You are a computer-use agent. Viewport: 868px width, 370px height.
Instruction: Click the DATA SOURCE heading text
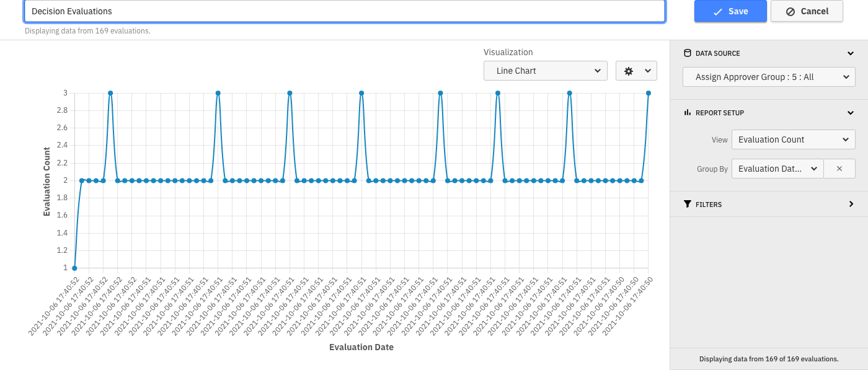pyautogui.click(x=718, y=53)
